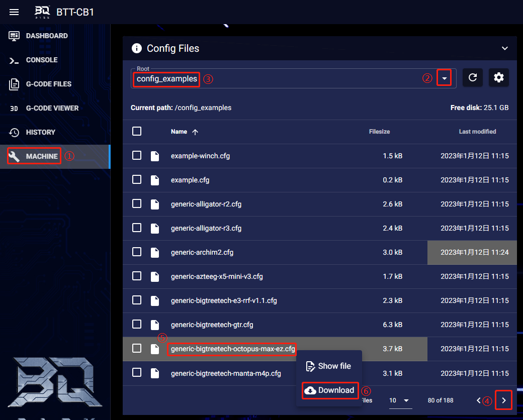Go to the previous page of files
523x420 pixels.
[x=479, y=400]
